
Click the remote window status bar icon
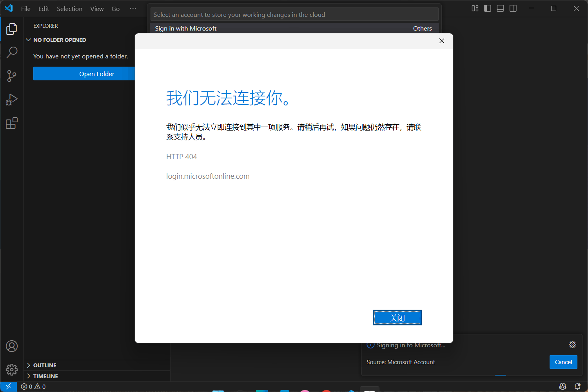pos(8,387)
